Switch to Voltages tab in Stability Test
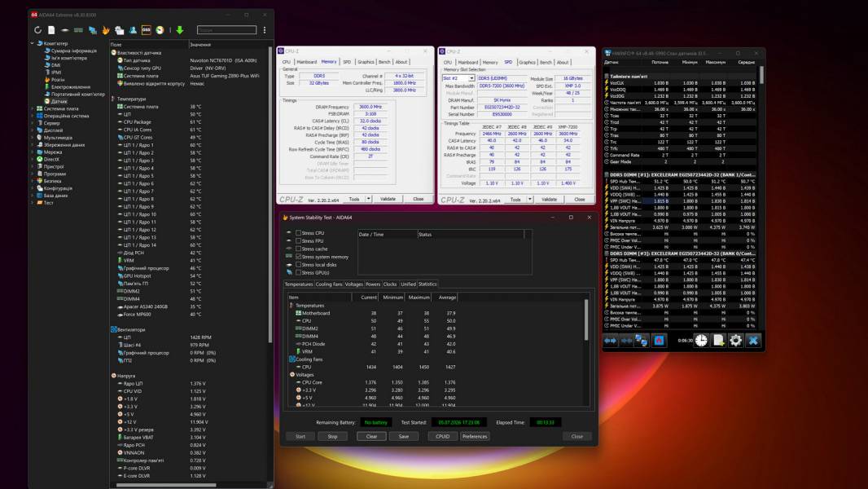868x489 pixels. 353,284
